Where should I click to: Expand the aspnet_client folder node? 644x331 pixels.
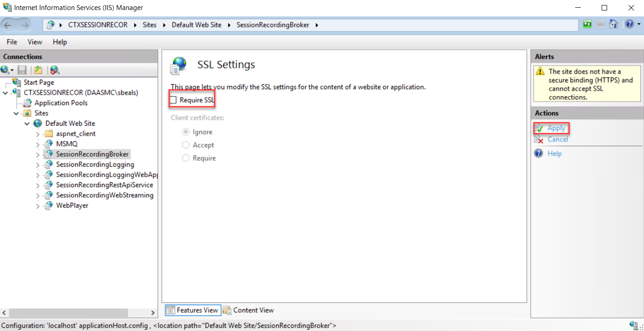pos(38,134)
